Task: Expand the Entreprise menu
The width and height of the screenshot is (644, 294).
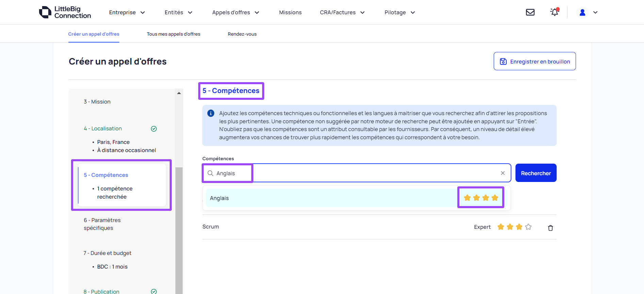Action: pos(127,13)
